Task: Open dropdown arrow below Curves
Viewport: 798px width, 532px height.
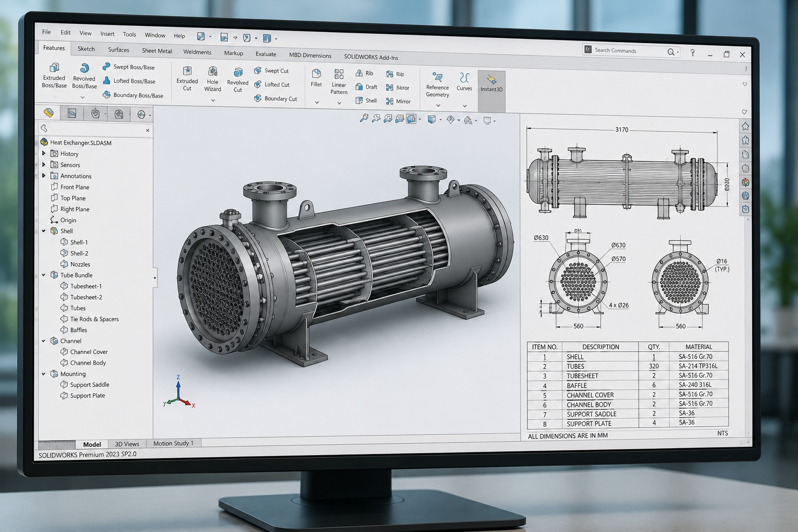Action: click(464, 105)
